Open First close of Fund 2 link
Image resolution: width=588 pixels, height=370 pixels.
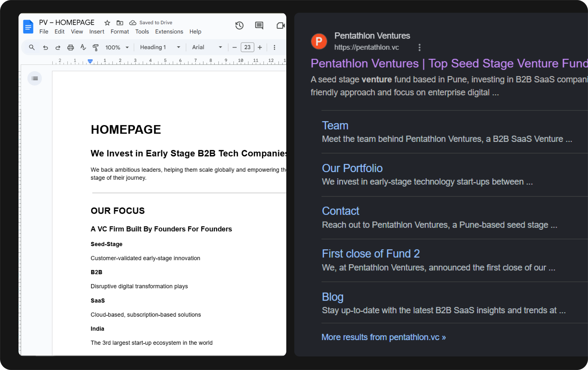(371, 254)
